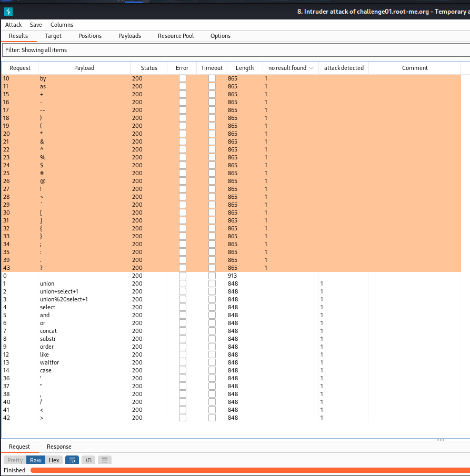Click the Pretty view button
The image size is (470, 476).
click(15, 460)
